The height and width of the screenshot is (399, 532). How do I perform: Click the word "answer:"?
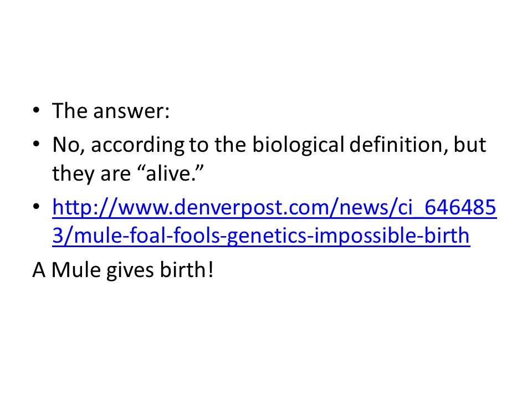(131, 111)
